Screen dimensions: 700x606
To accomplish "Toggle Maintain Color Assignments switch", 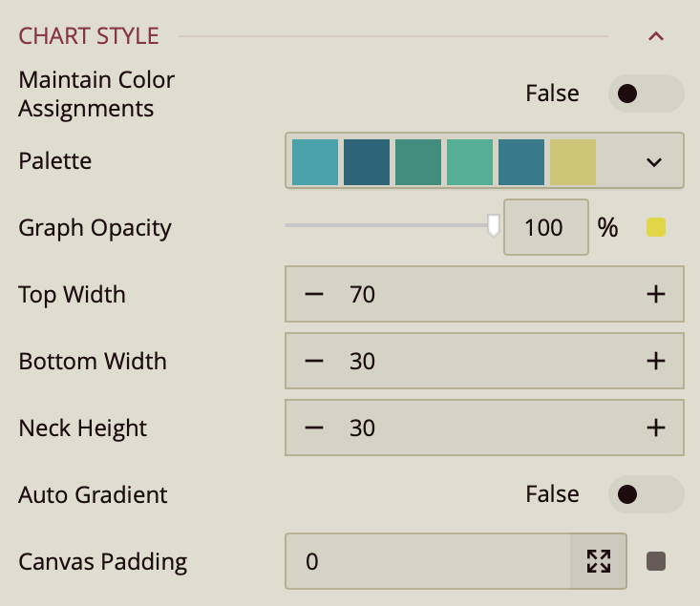I will [646, 94].
